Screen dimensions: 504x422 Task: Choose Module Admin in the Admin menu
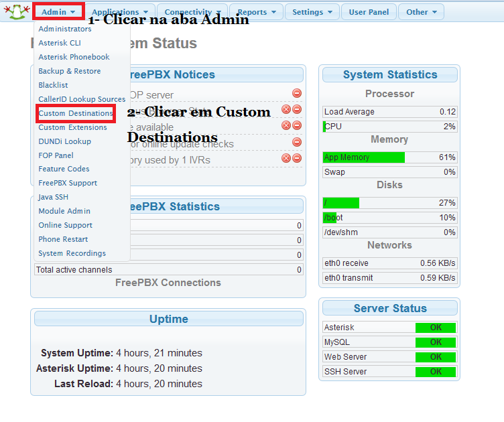pos(64,211)
